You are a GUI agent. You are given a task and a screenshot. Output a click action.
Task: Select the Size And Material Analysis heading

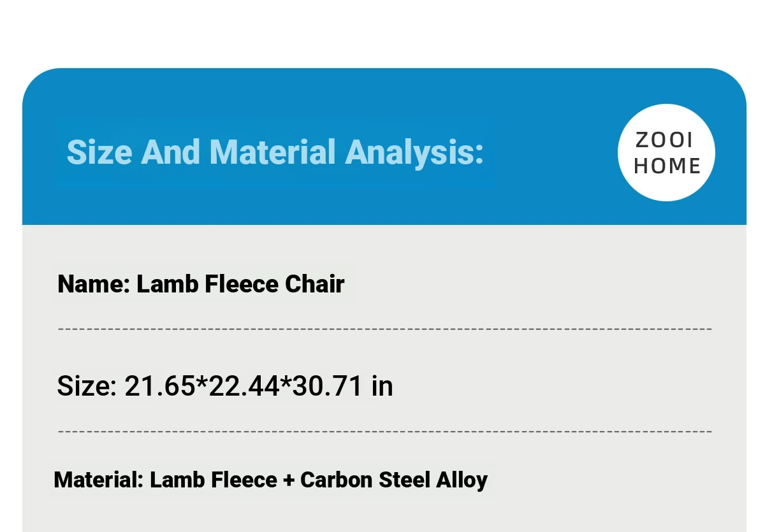275,153
